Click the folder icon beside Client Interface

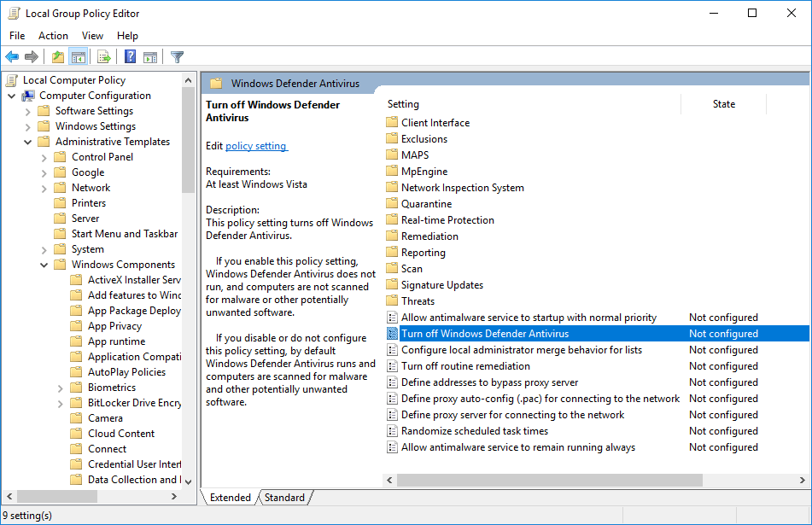(392, 123)
